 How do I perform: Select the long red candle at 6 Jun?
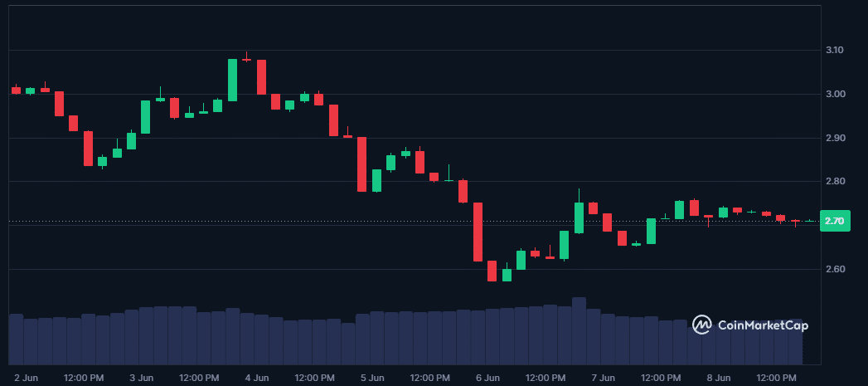478,232
